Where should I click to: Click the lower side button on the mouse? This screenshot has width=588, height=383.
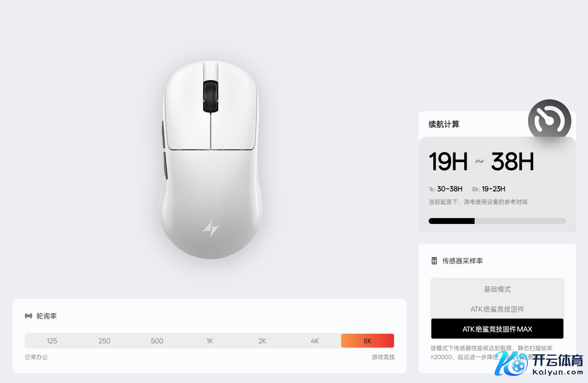165,165
